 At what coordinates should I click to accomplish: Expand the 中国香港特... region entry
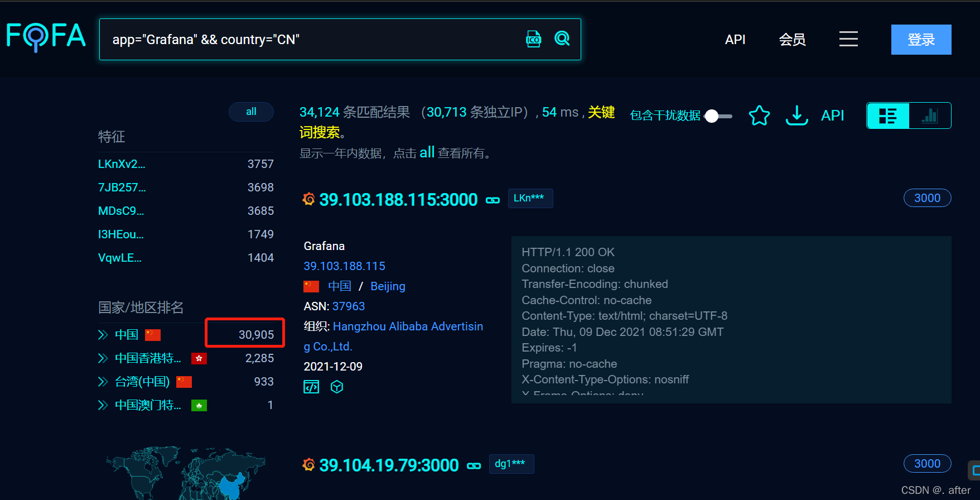click(103, 358)
